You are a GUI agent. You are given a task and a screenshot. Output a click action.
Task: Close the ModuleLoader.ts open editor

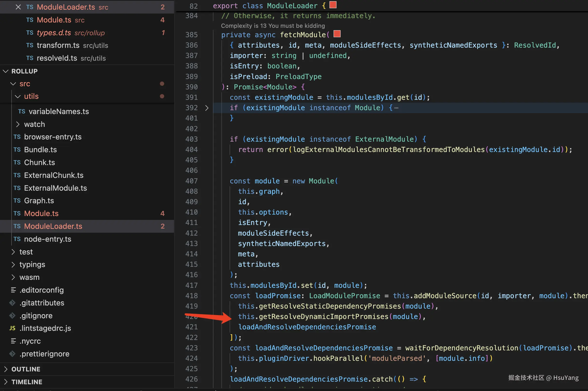point(18,7)
